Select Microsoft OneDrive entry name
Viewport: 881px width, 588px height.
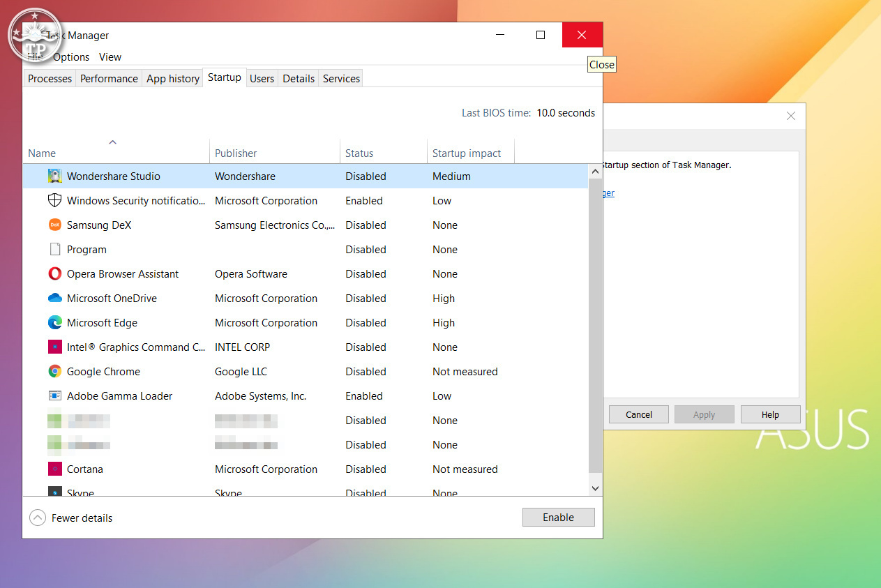[x=112, y=299]
